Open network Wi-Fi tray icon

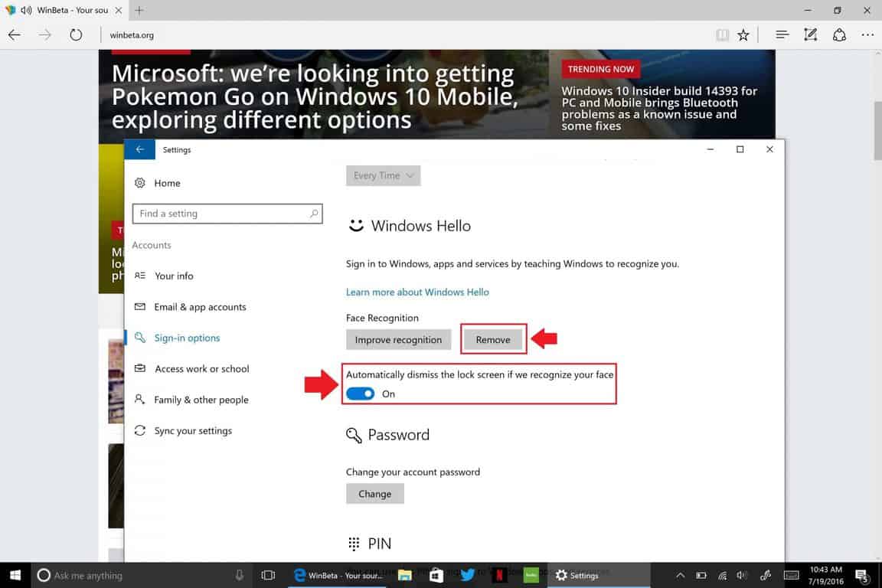pyautogui.click(x=722, y=575)
